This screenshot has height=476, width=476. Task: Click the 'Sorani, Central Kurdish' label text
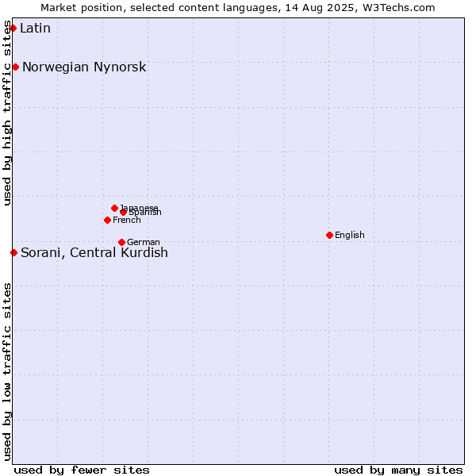tap(94, 253)
